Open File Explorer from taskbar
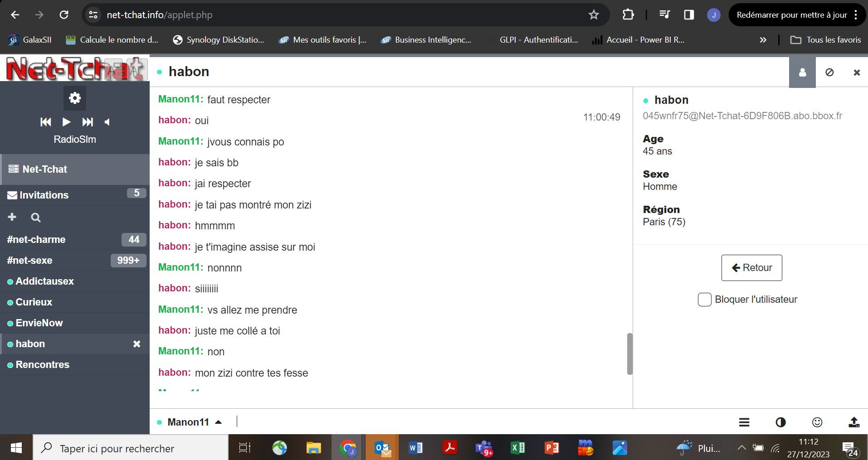 pyautogui.click(x=313, y=448)
